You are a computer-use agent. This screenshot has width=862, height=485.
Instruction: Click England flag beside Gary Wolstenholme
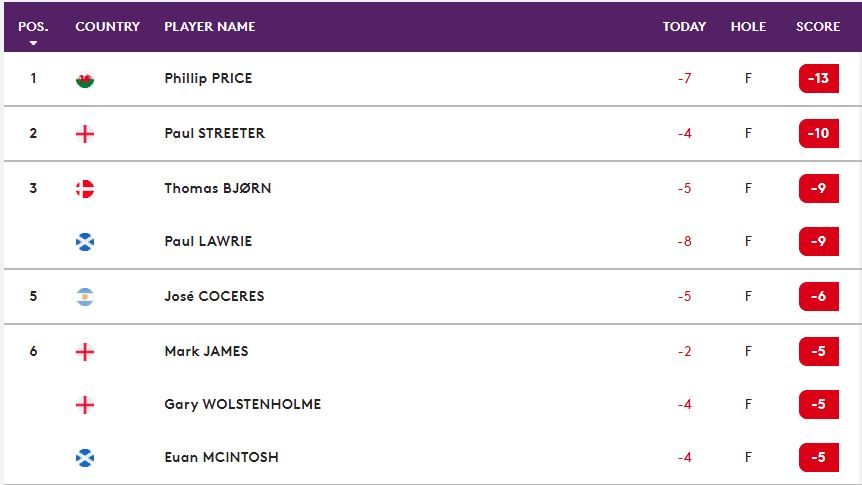(85, 405)
